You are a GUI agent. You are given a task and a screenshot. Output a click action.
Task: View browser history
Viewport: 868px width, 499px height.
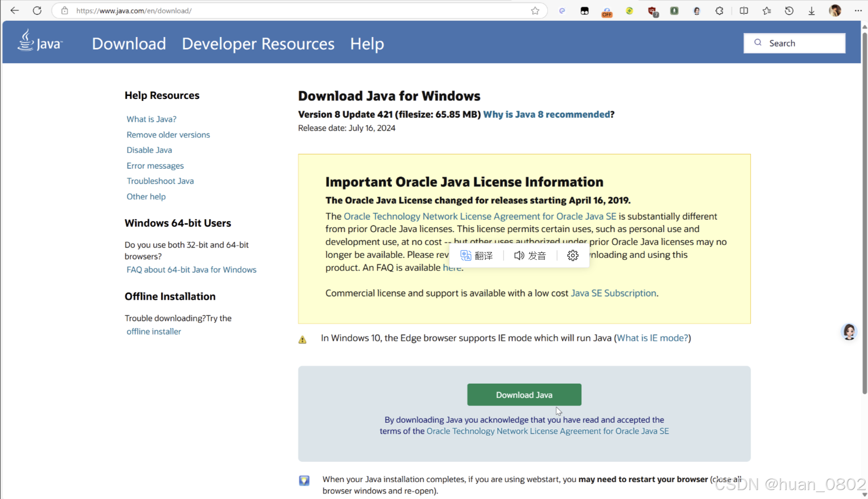pos(789,10)
